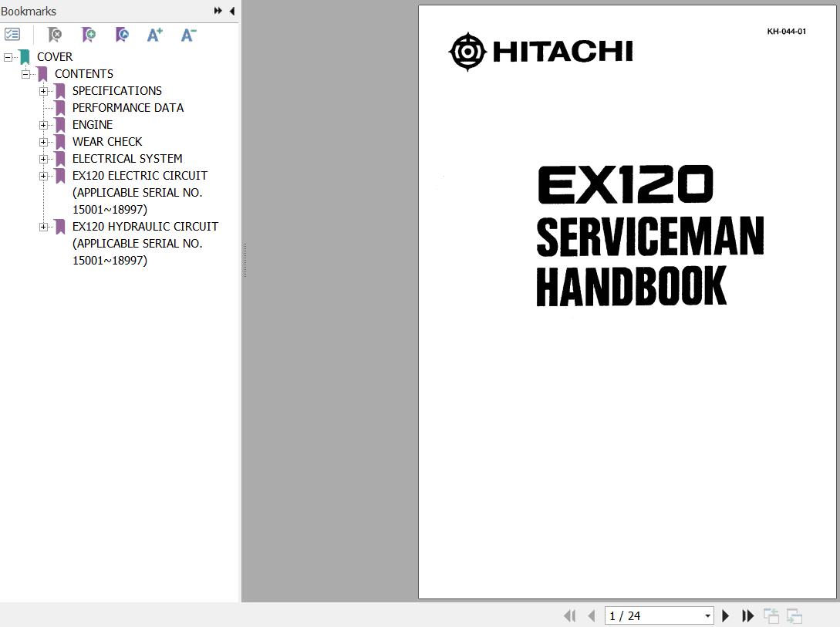Go to next page button

tap(725, 615)
